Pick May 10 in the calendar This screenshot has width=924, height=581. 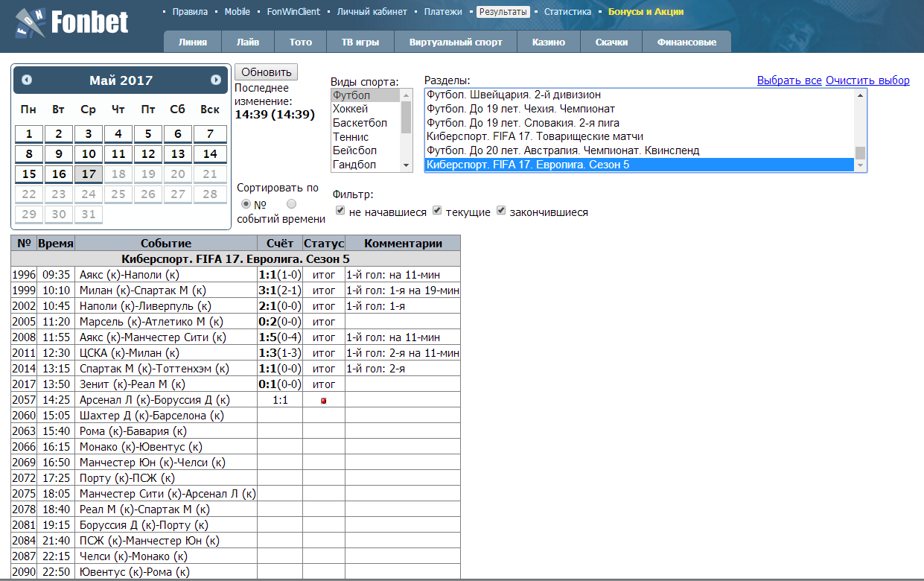pos(89,154)
